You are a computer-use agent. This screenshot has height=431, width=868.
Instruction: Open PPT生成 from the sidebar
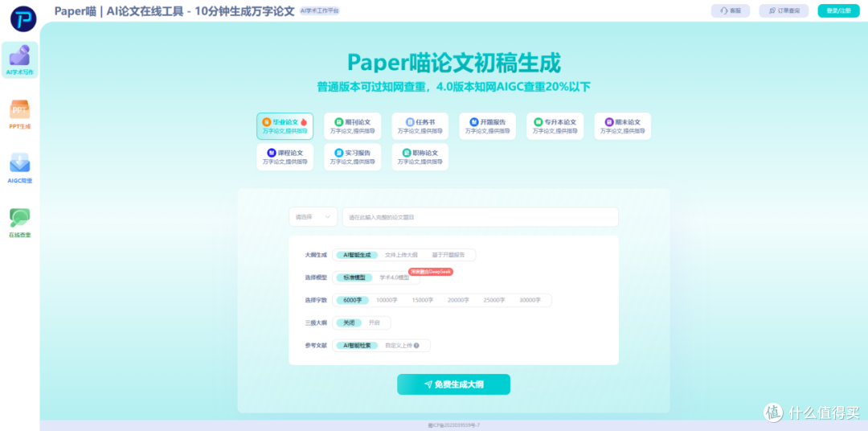point(20,114)
